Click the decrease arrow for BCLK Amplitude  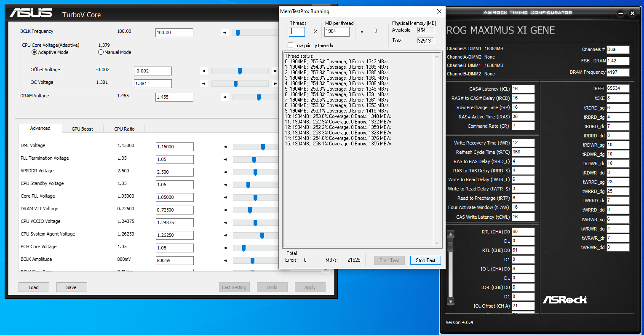225,260
